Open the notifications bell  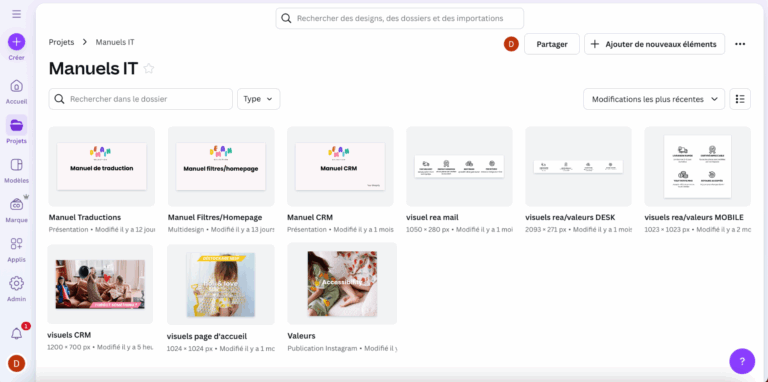pos(16,334)
